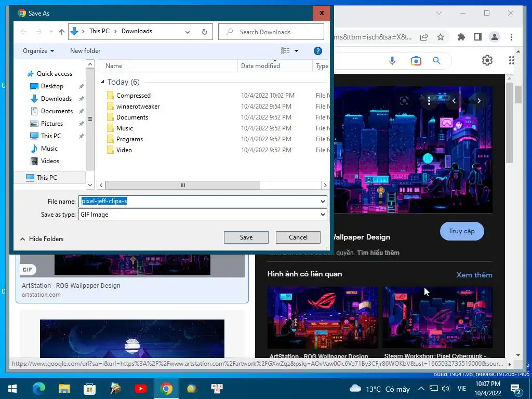Show hidden system tray icons
The height and width of the screenshot is (399, 532).
pyautogui.click(x=421, y=389)
